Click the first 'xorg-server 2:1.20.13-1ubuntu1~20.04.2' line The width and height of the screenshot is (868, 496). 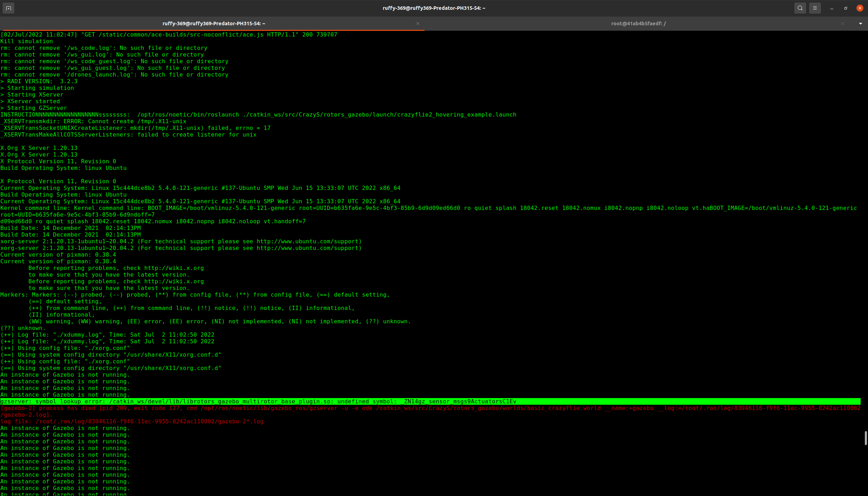(x=181, y=241)
